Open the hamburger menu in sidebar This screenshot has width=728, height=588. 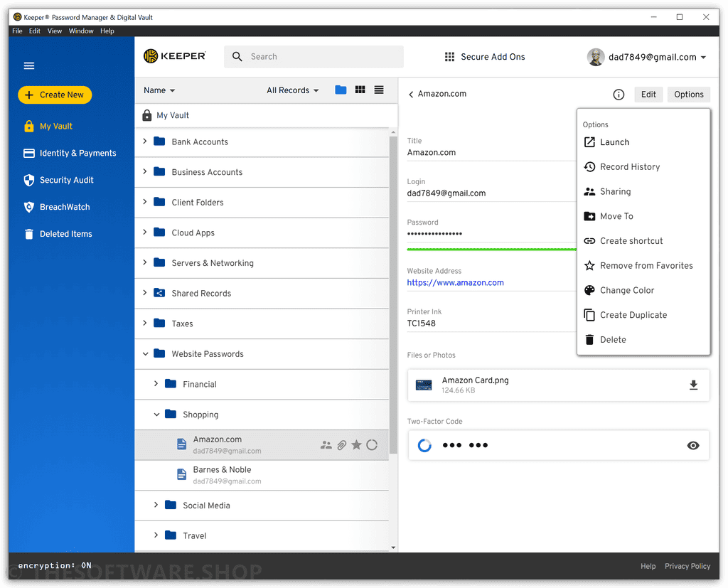click(x=28, y=65)
